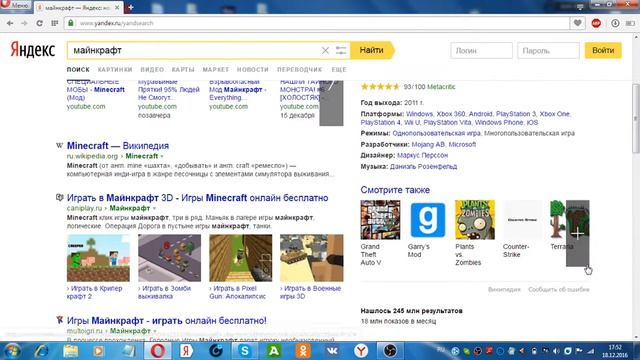The width and height of the screenshot is (640, 360).
Task: Click the Яндекс logo
Action: click(33, 50)
